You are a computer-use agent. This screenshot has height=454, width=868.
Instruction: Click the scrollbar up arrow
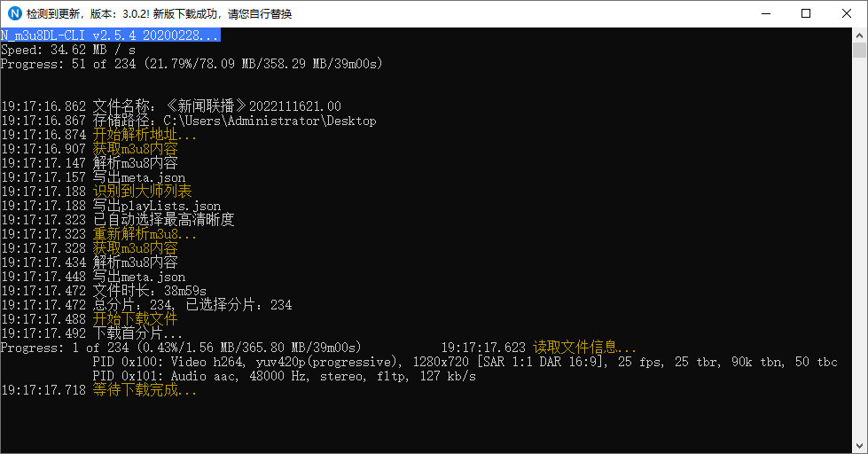(860, 35)
